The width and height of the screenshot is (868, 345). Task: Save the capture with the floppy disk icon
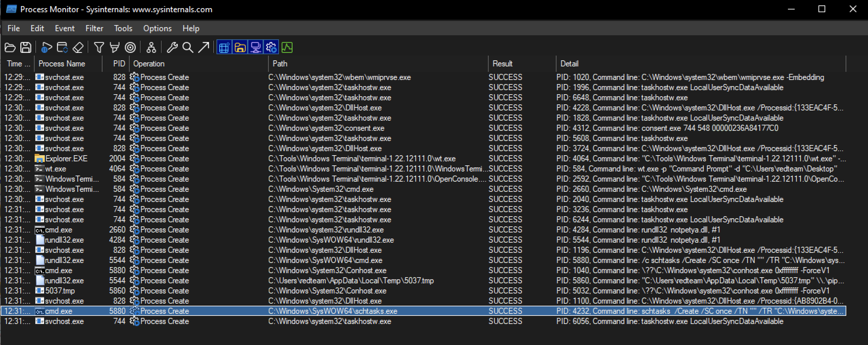(26, 47)
